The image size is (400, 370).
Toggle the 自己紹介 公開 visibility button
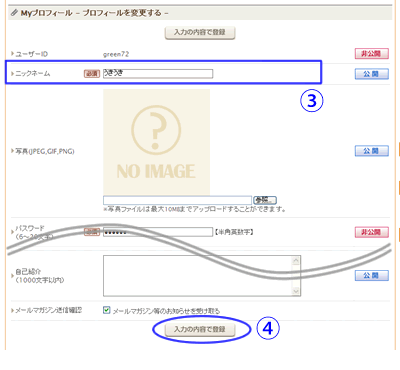point(372,275)
